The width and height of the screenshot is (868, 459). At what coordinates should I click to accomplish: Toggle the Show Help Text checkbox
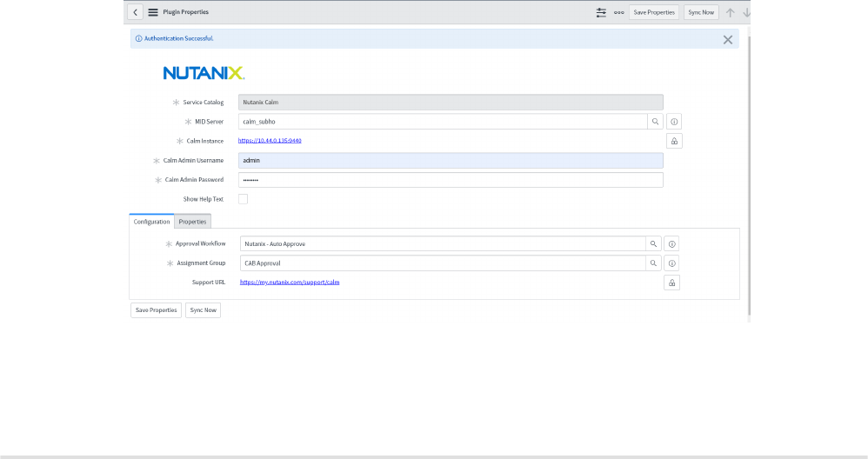243,199
